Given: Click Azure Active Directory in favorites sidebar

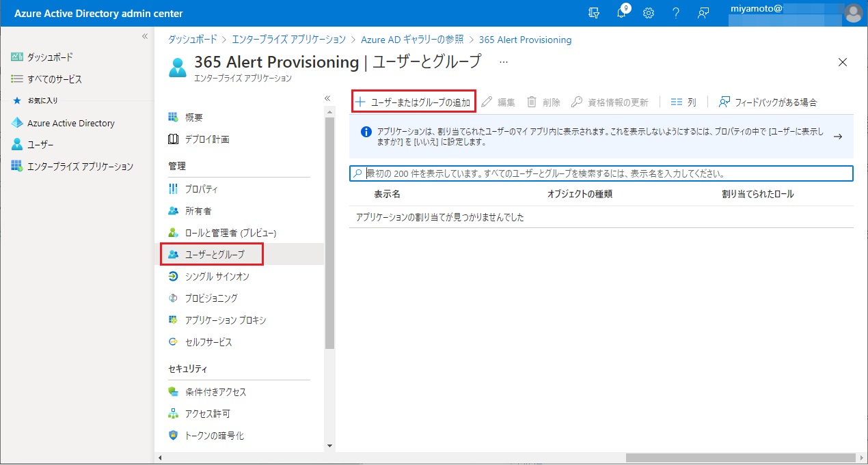Looking at the screenshot, I should (70, 124).
